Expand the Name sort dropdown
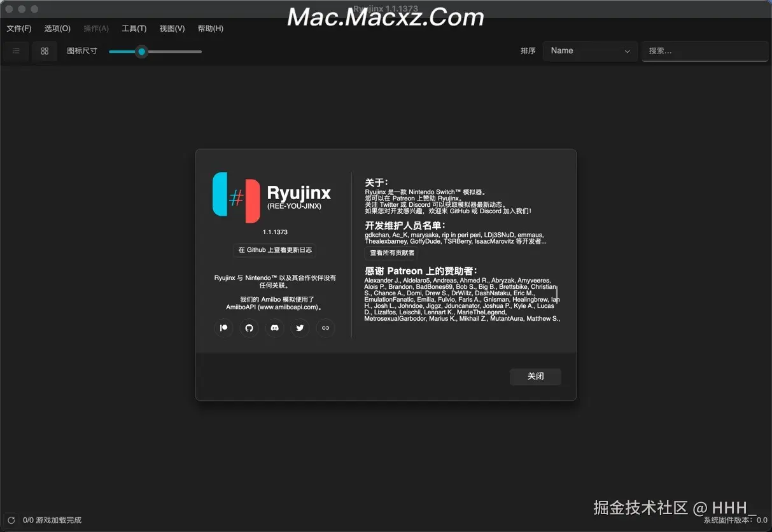Screen dimensions: 772x532 [x=590, y=51]
